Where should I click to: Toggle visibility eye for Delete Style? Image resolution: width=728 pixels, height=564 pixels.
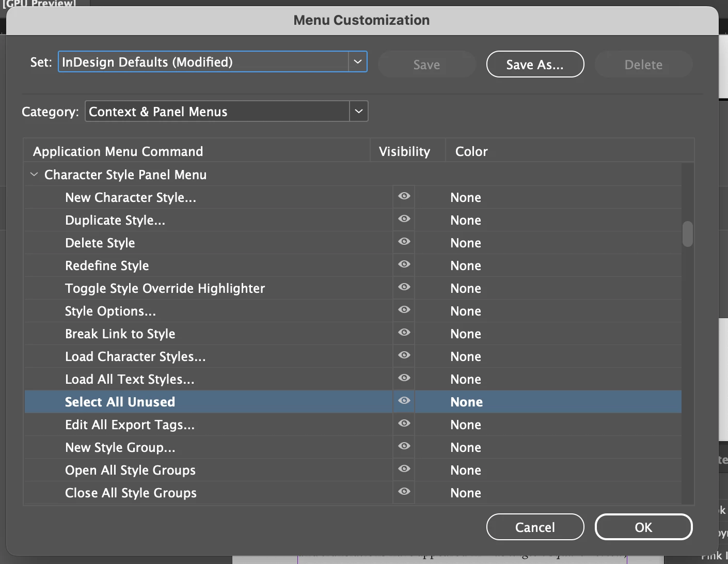pyautogui.click(x=404, y=242)
